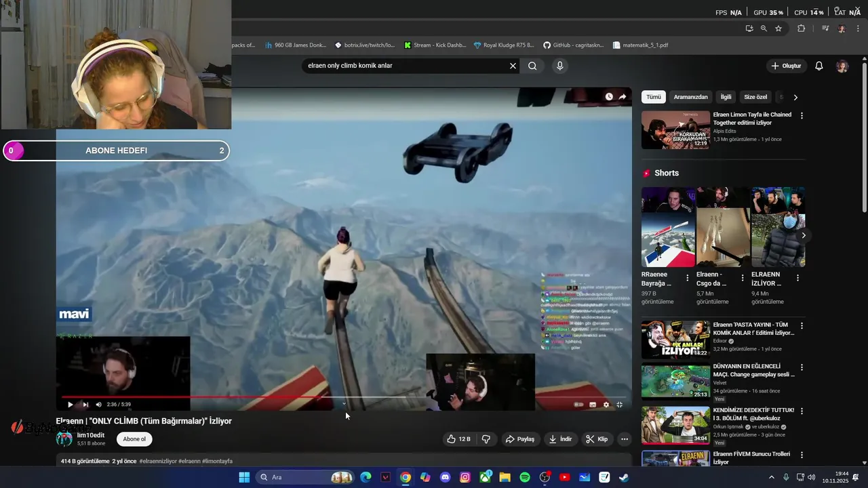This screenshot has height=488, width=868.
Task: Clear the YouTube search box
Action: (x=513, y=66)
